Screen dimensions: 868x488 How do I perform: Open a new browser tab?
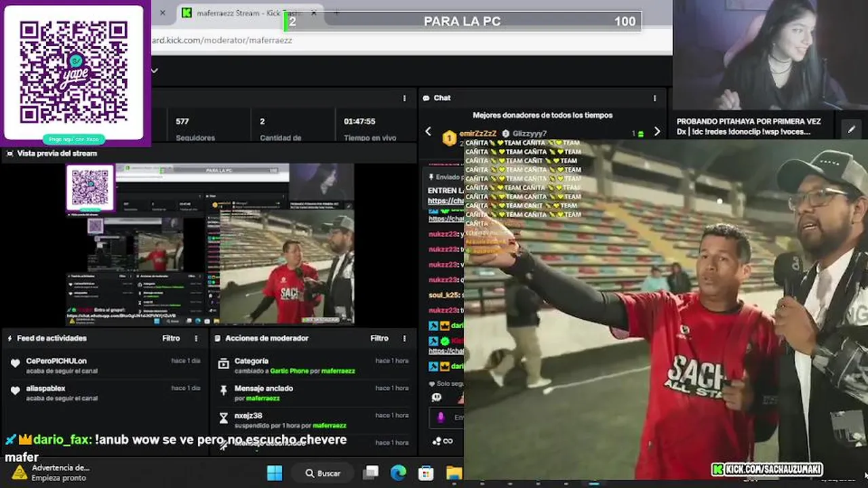[x=336, y=13]
